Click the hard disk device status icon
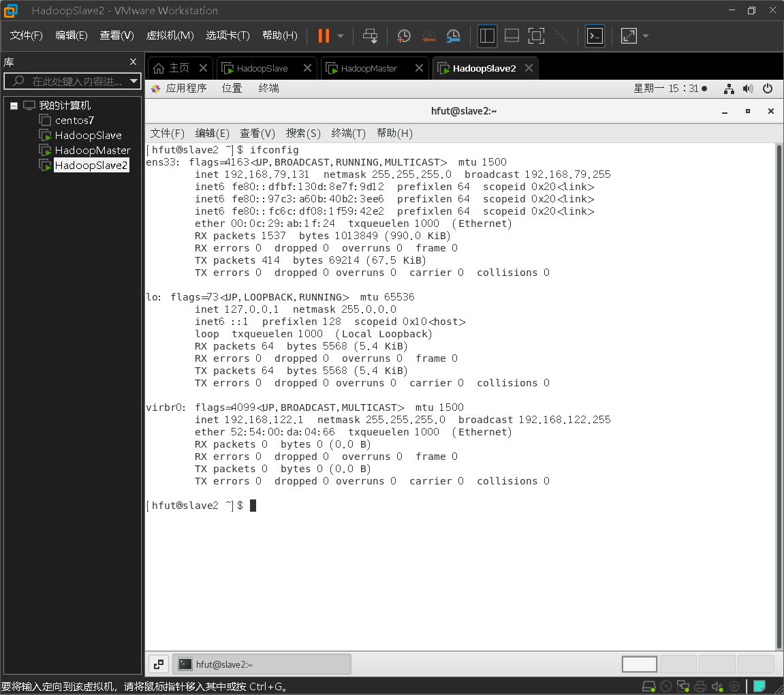Image resolution: width=784 pixels, height=695 pixels. [648, 687]
